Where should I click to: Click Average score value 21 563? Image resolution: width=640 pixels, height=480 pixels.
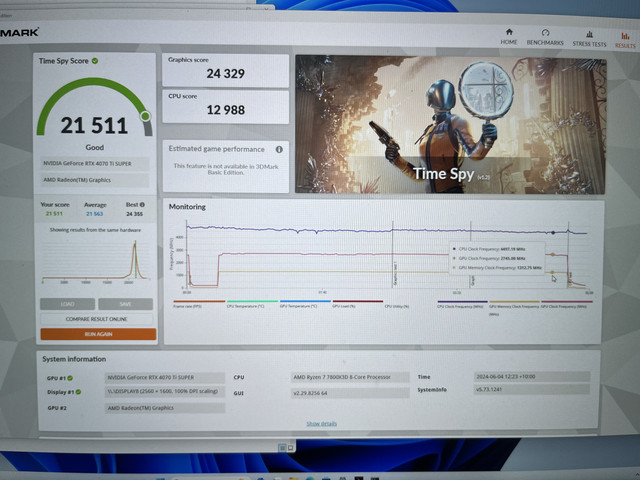(x=95, y=214)
